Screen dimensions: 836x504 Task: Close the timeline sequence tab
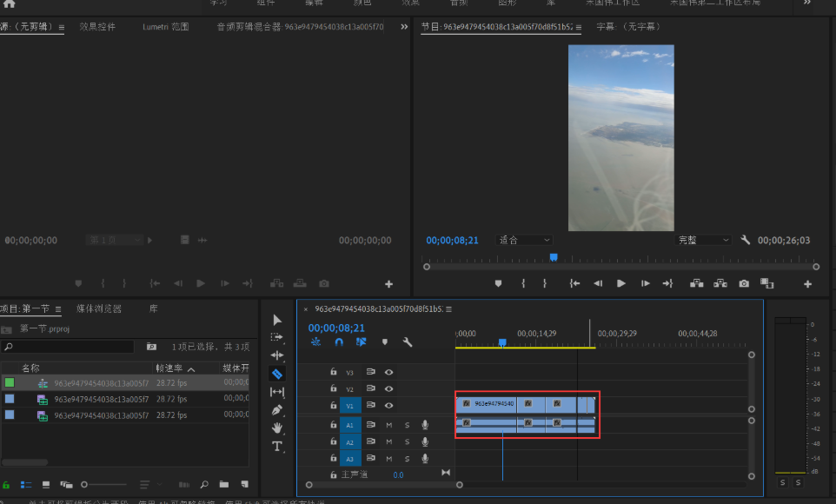click(306, 309)
